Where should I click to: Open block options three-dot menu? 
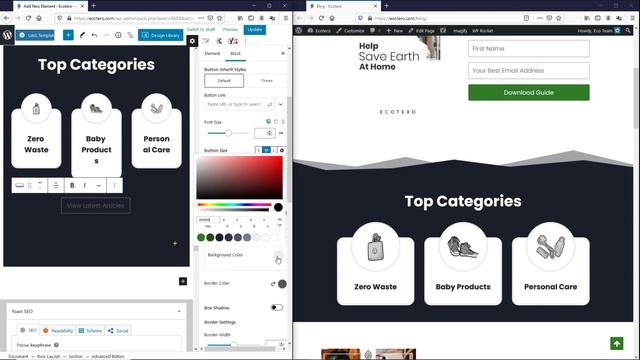pos(114,185)
